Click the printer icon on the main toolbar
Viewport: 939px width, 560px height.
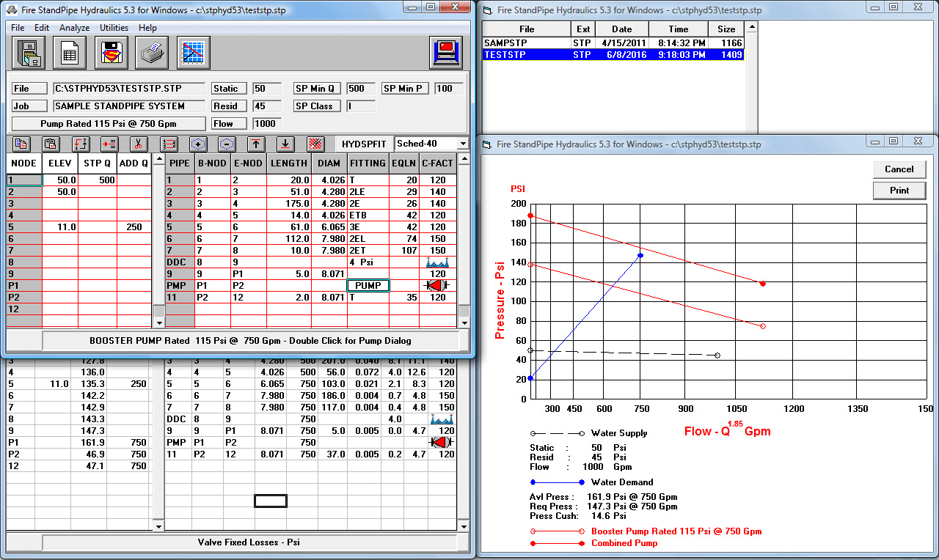152,51
